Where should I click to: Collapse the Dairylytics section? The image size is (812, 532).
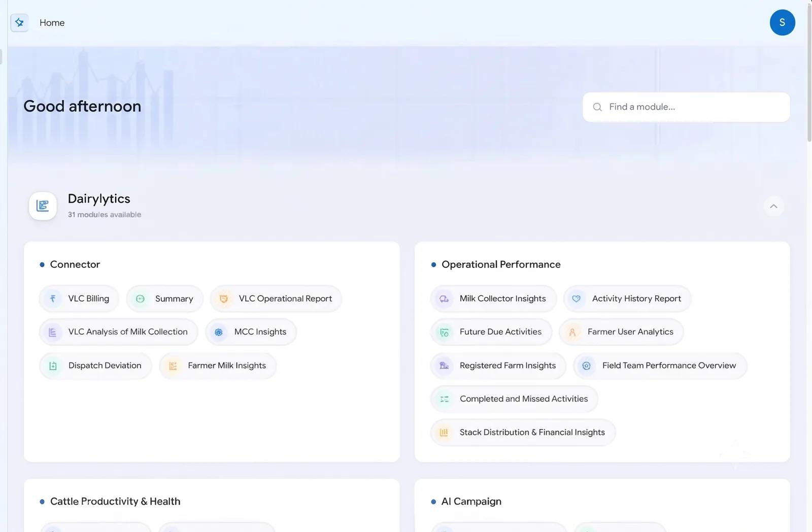pyautogui.click(x=773, y=206)
